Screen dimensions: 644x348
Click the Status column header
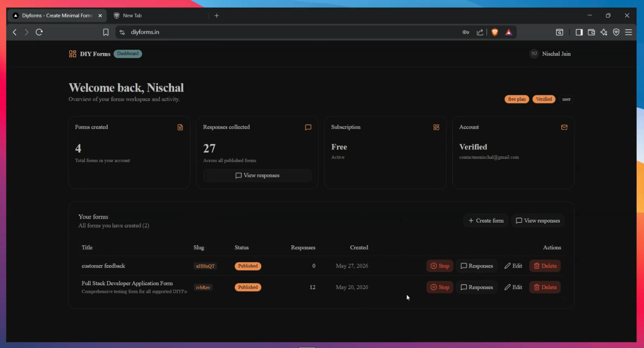242,248
